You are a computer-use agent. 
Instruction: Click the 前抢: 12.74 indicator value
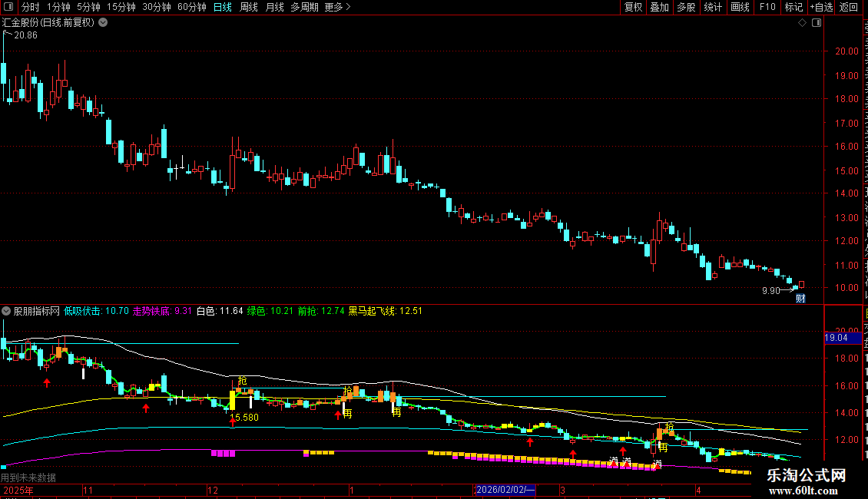321,311
